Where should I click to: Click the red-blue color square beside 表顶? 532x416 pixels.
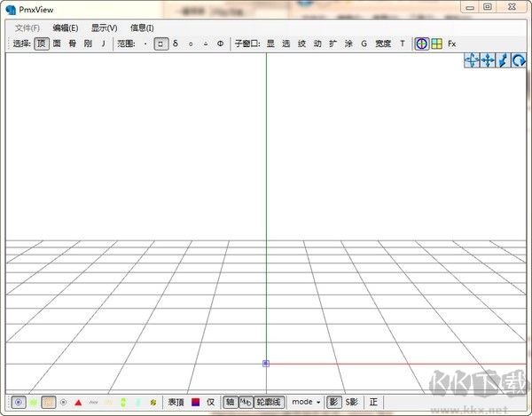pos(196,402)
